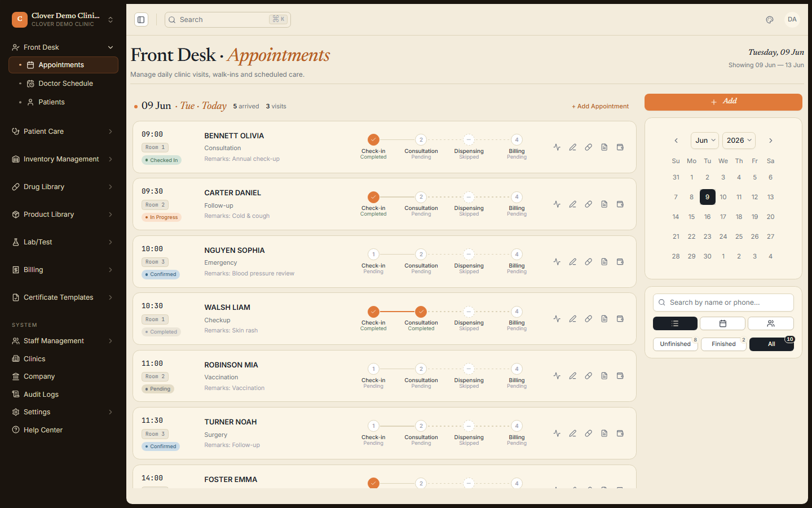Filter by Finished appointments
Image resolution: width=812 pixels, height=508 pixels.
(723, 344)
